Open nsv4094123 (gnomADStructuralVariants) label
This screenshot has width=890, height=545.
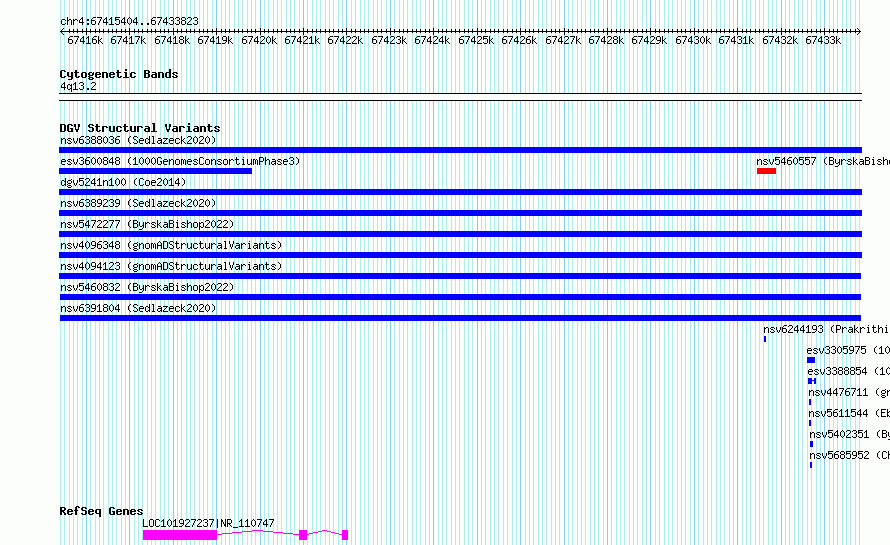[x=171, y=266]
